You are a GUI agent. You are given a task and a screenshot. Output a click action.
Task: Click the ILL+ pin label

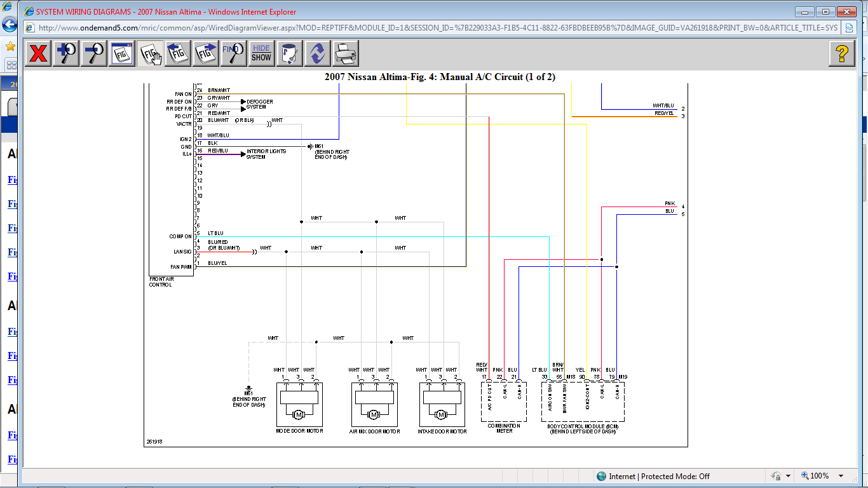point(187,154)
